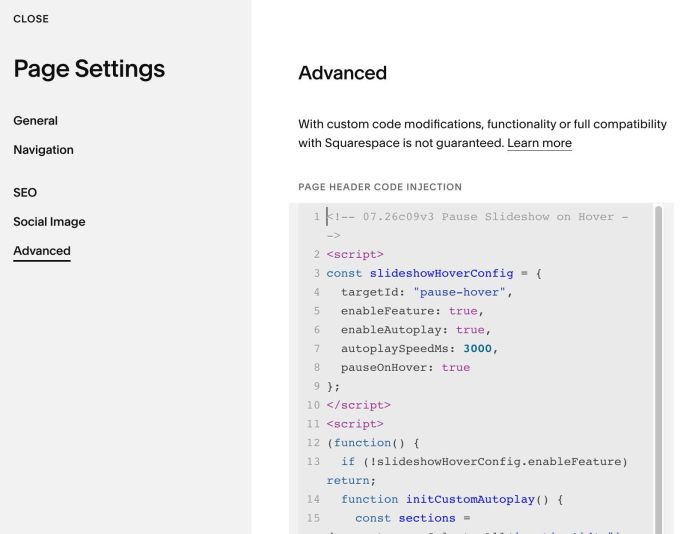Image resolution: width=700 pixels, height=534 pixels.
Task: Click the enableAutoplay true value
Action: pos(470,330)
